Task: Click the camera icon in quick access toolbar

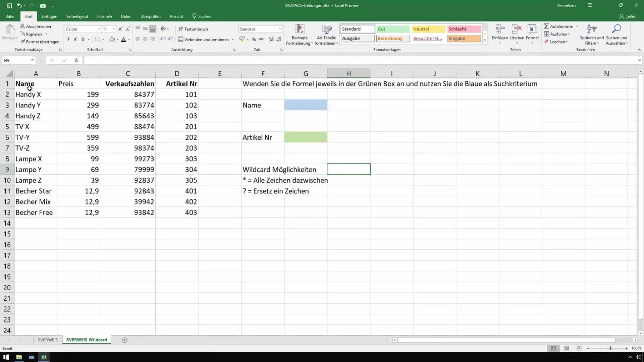Action: coord(43,5)
